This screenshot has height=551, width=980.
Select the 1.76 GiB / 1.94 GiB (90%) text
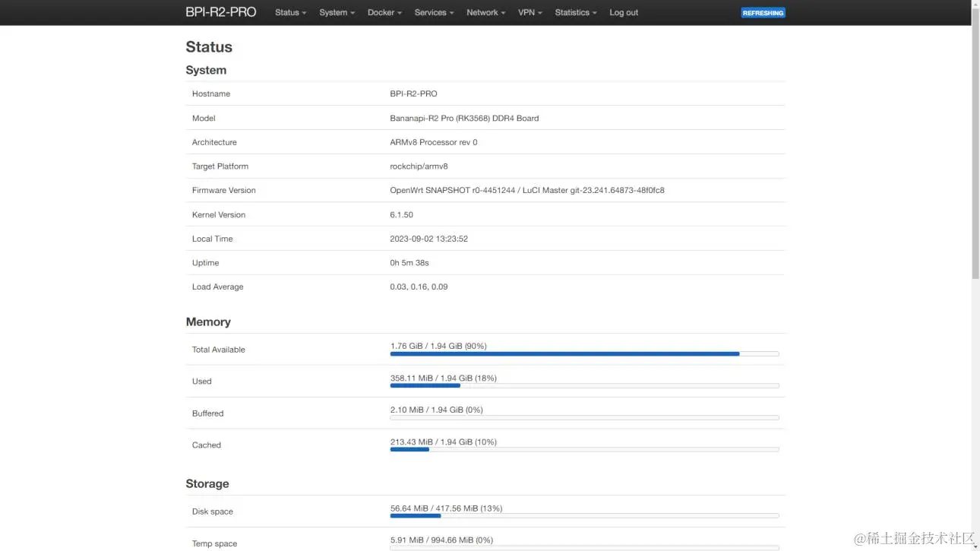pyautogui.click(x=438, y=347)
